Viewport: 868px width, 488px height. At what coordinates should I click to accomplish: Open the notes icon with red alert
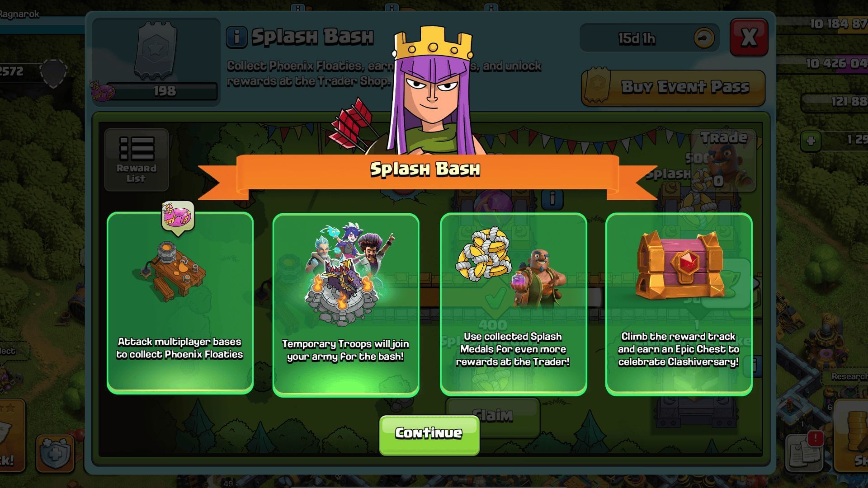(x=804, y=451)
